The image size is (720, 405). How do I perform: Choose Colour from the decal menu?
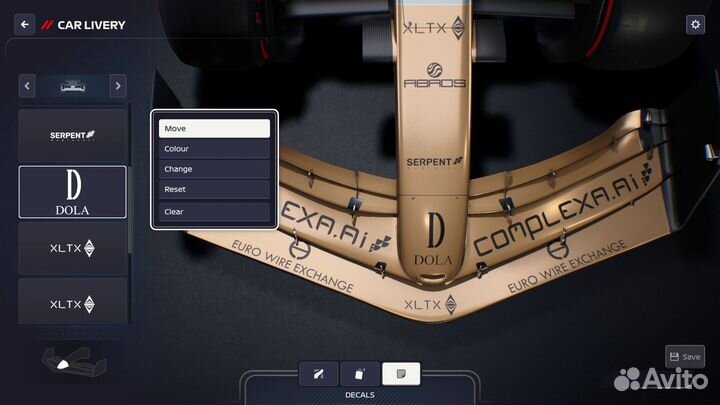tap(214, 149)
